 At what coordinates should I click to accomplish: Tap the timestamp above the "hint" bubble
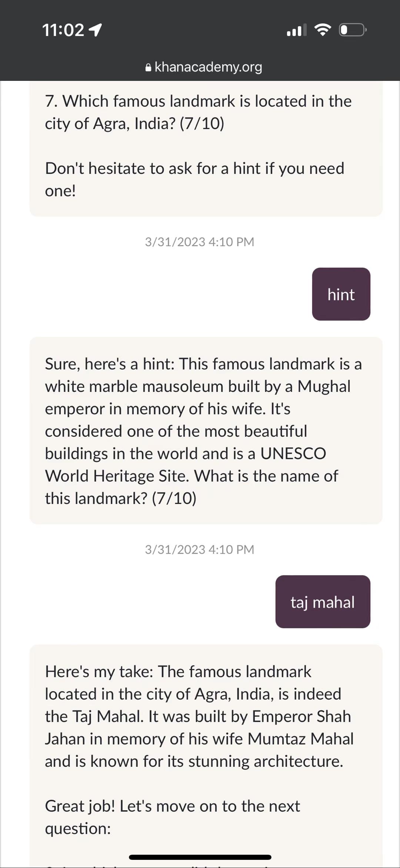point(199,242)
